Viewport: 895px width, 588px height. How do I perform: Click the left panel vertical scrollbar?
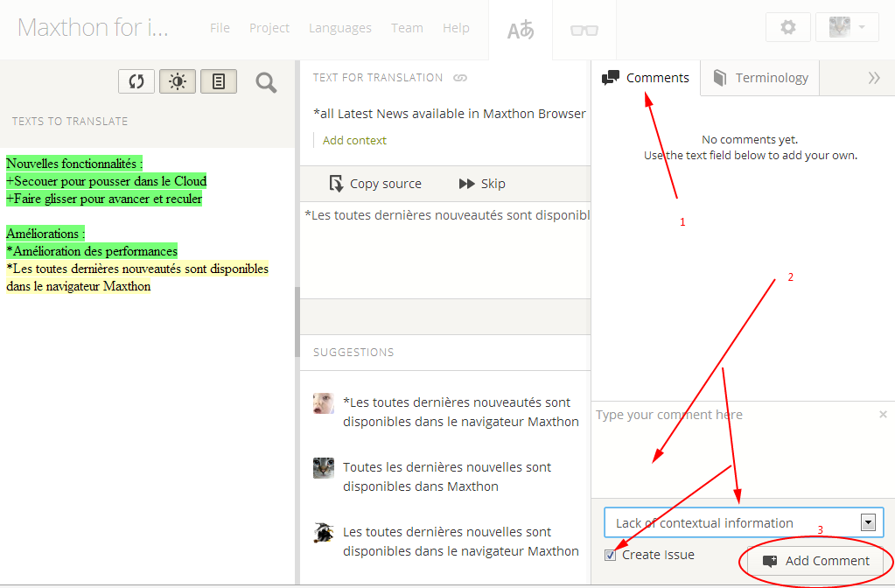click(297, 323)
